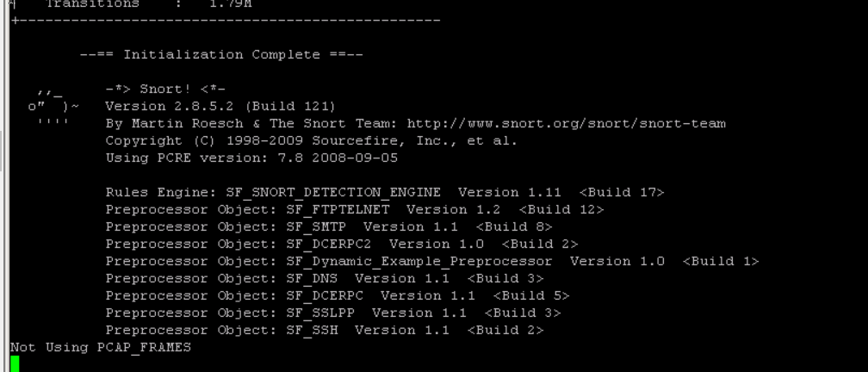This screenshot has width=868, height=372.
Task: Click the SF_FTPTELNET preprocessor line
Action: coord(354,210)
